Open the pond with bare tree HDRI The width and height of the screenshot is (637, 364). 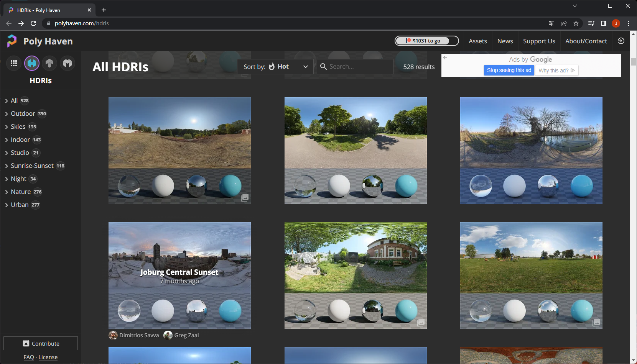[x=531, y=151]
